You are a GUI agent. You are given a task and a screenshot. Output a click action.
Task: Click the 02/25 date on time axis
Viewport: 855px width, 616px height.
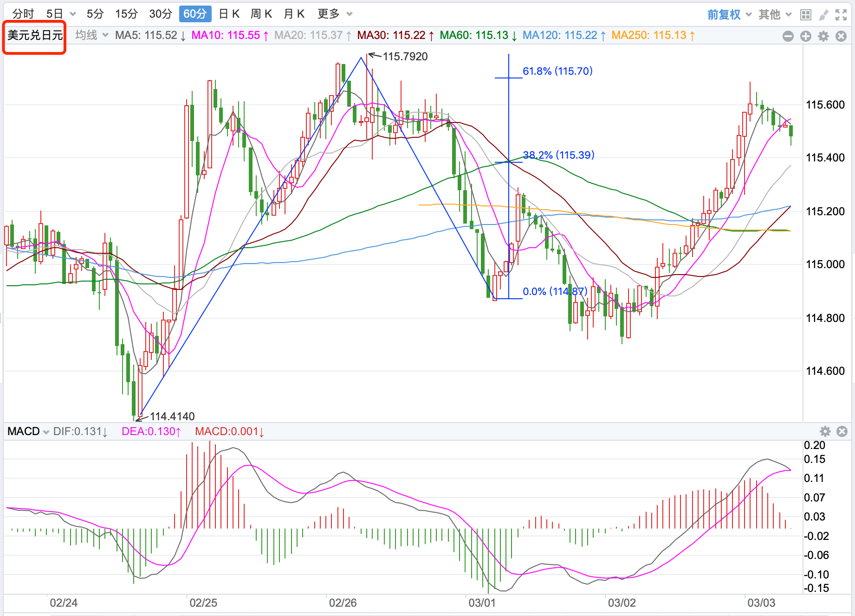(203, 603)
